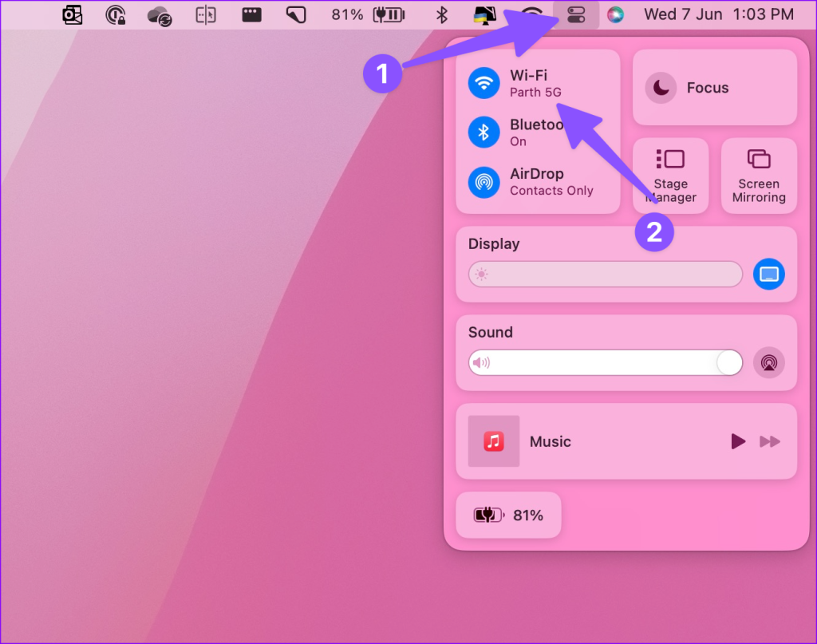817x644 pixels.
Task: Toggle Bluetooth round blue button
Action: (484, 132)
